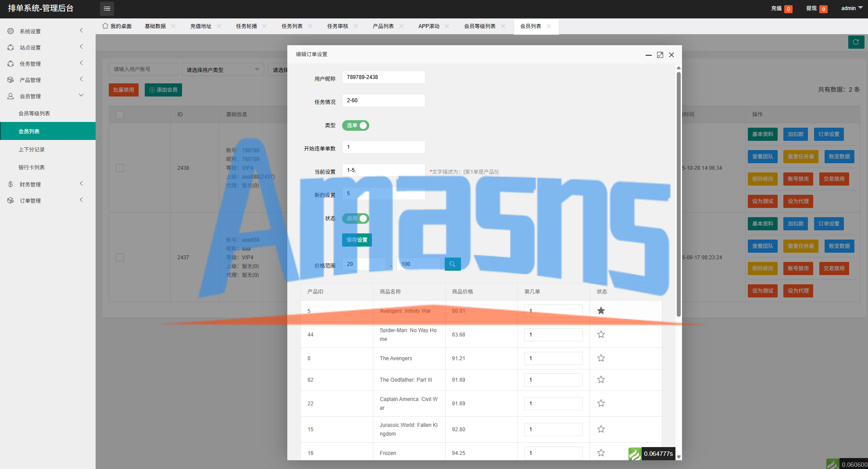Star the Frozen product row

[x=601, y=453]
